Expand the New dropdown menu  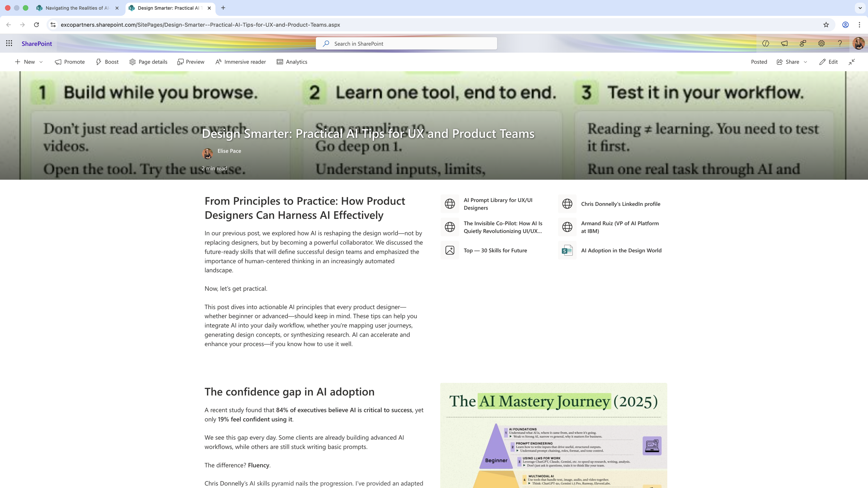[x=41, y=62]
